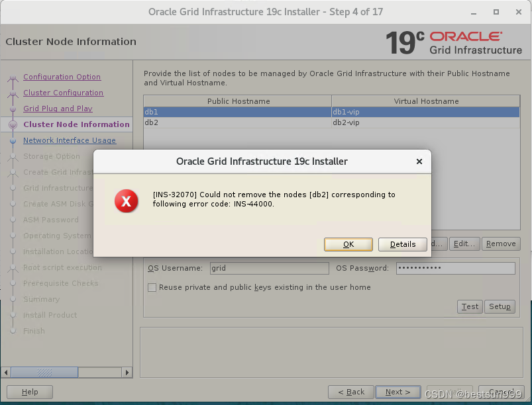The width and height of the screenshot is (532, 405).
Task: Click the Network Interface Usage bullet
Action: click(x=13, y=141)
